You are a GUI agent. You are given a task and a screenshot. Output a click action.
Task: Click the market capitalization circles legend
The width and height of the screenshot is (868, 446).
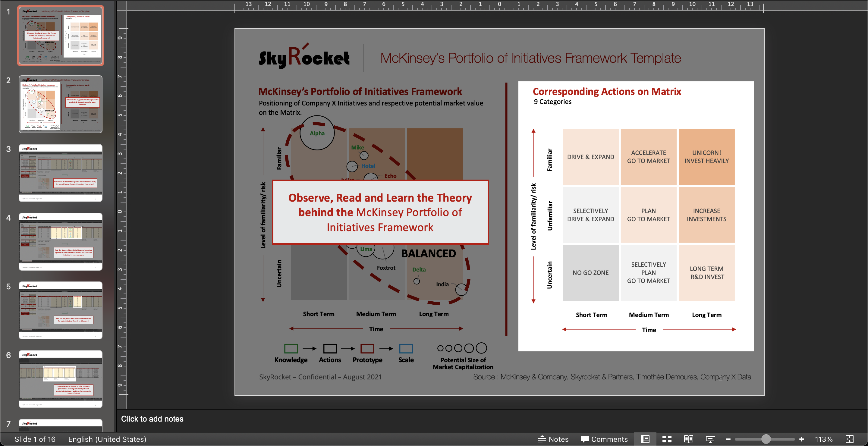(x=462, y=348)
